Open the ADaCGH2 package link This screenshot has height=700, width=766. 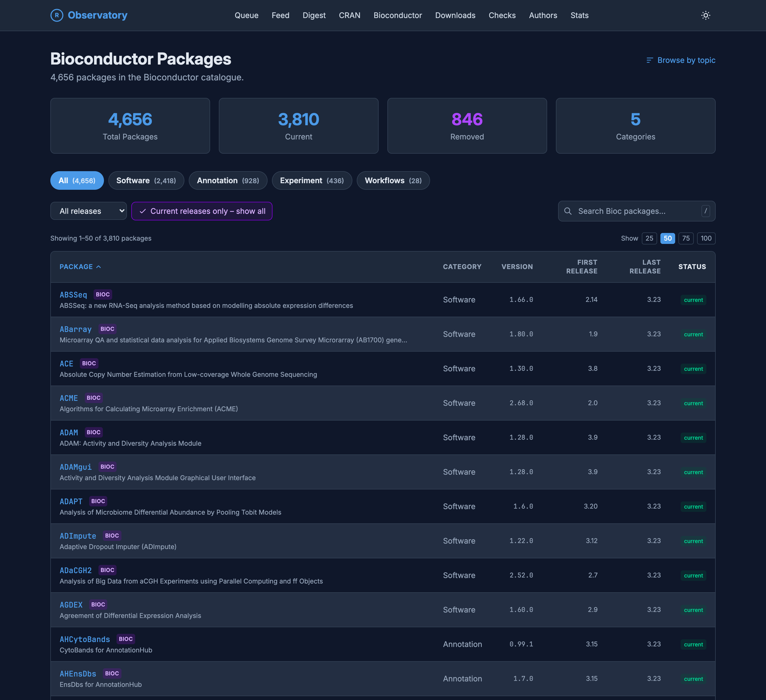tap(76, 570)
